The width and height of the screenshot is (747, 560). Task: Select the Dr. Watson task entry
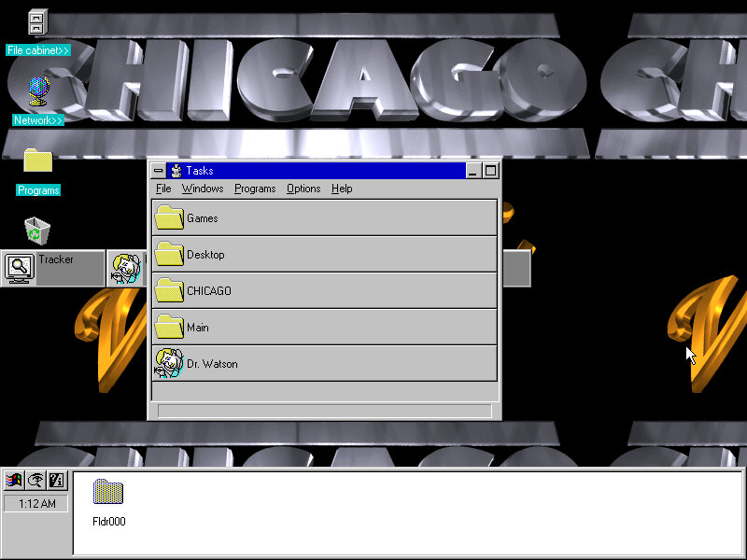(324, 364)
